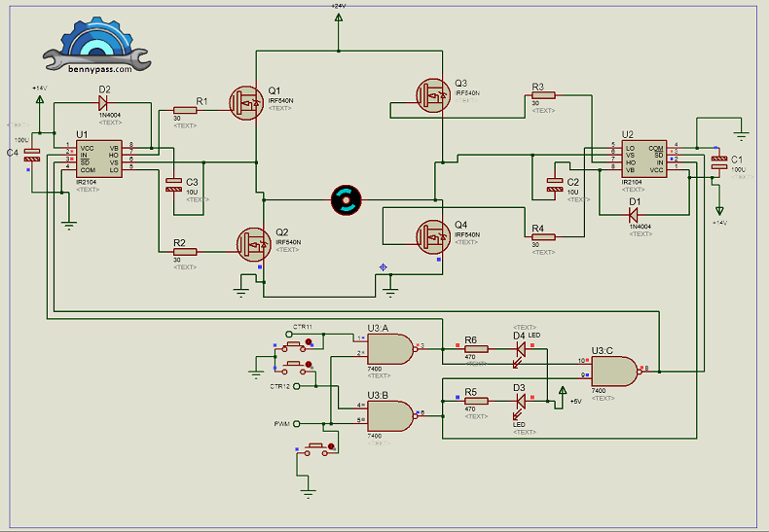Image resolution: width=769 pixels, height=532 pixels.
Task: Click the Q3 IRF540N MOSFET symbol
Action: pos(433,93)
